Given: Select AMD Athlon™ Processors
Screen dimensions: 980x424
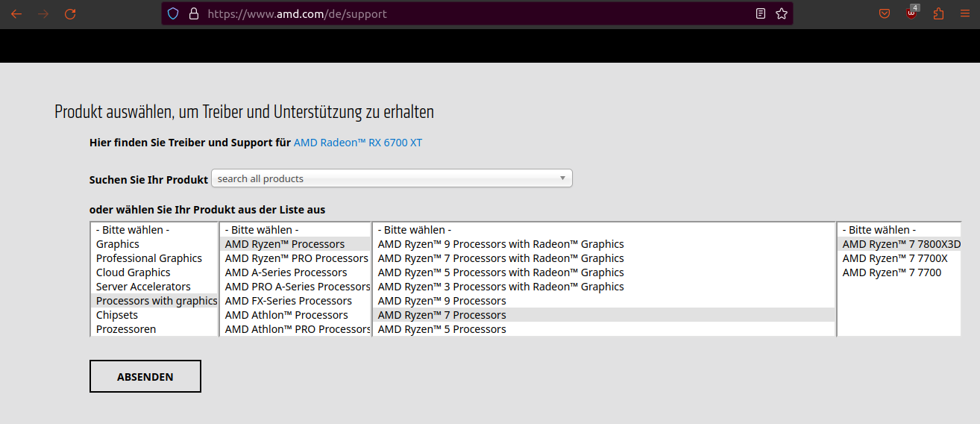Looking at the screenshot, I should click(x=295, y=315).
